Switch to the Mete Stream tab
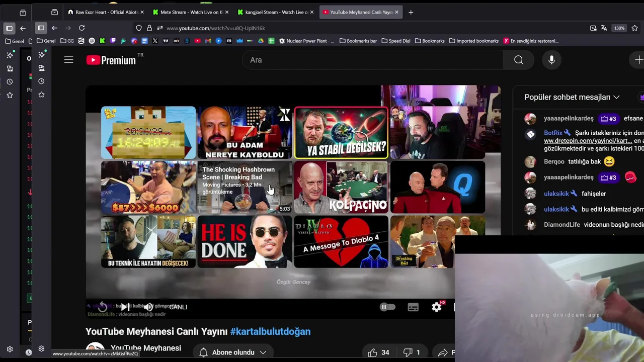The width and height of the screenshot is (644, 362). click(x=191, y=12)
